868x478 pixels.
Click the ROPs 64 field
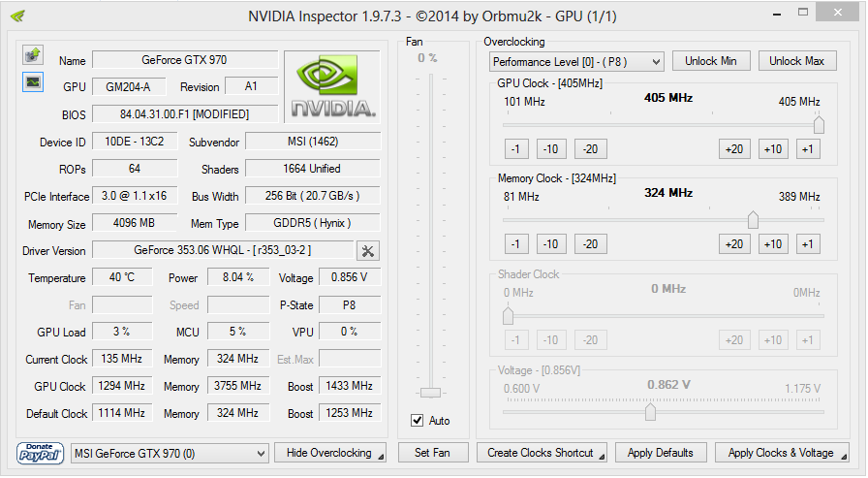point(135,169)
